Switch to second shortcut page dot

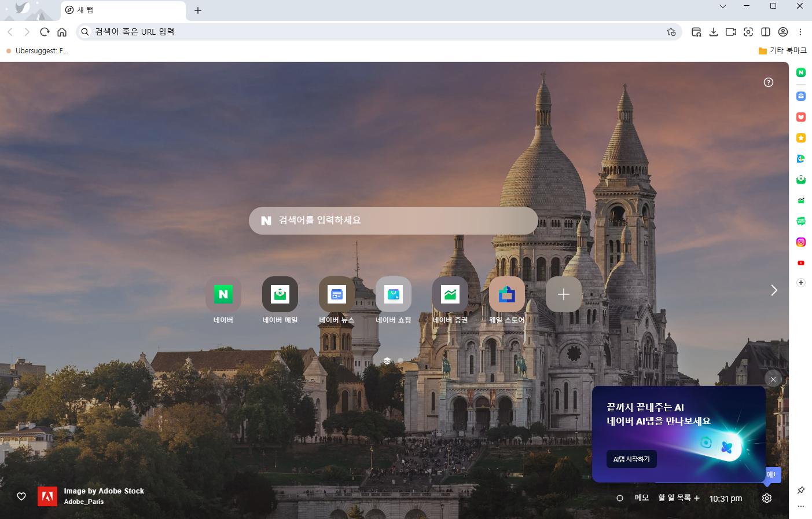(x=401, y=360)
